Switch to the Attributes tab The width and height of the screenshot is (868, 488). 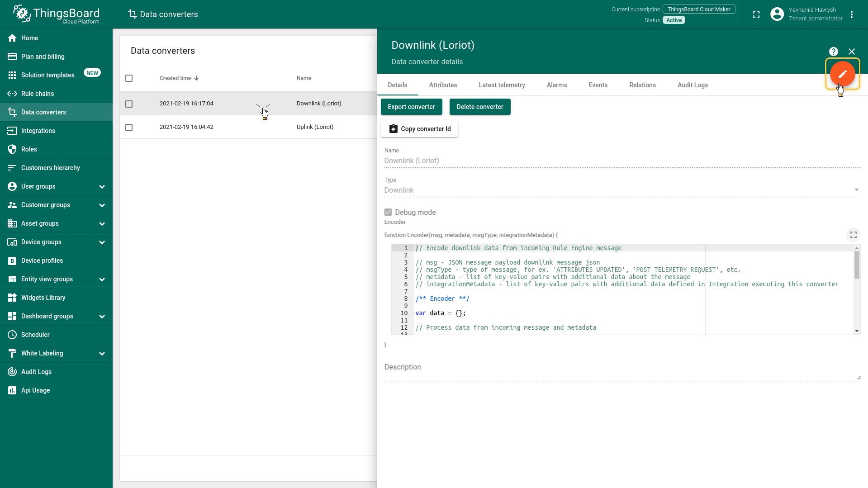click(x=442, y=85)
